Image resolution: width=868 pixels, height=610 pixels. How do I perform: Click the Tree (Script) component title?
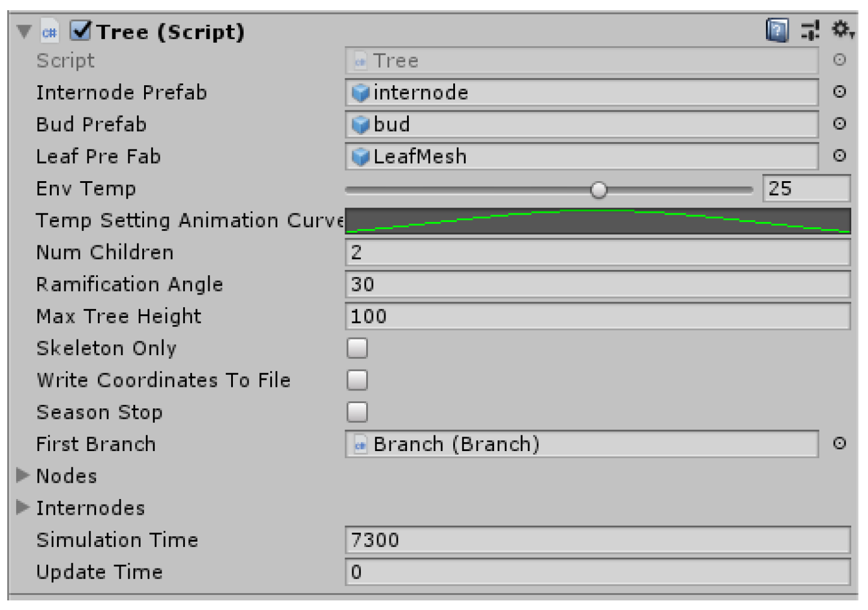171,32
